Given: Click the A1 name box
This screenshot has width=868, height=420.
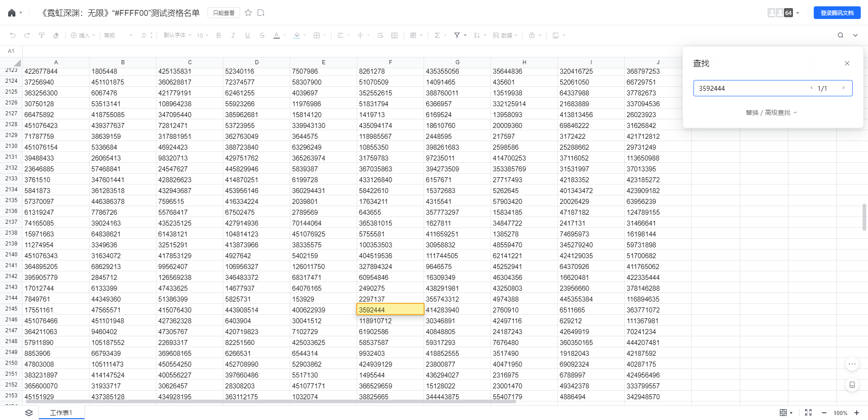Looking at the screenshot, I should 11,51.
